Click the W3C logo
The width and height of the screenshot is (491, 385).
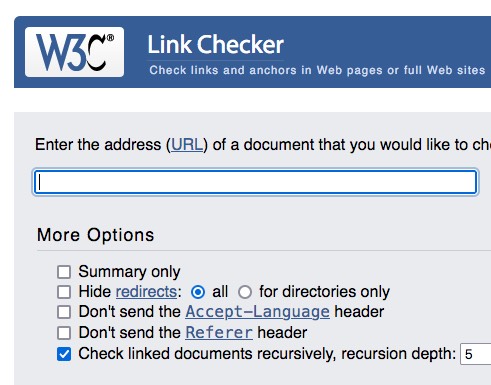click(74, 52)
